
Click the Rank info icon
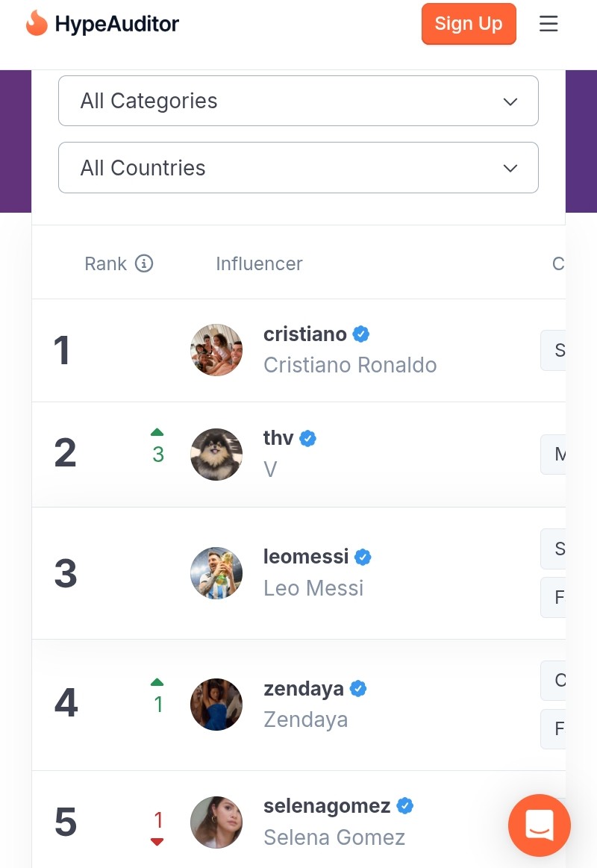click(144, 263)
